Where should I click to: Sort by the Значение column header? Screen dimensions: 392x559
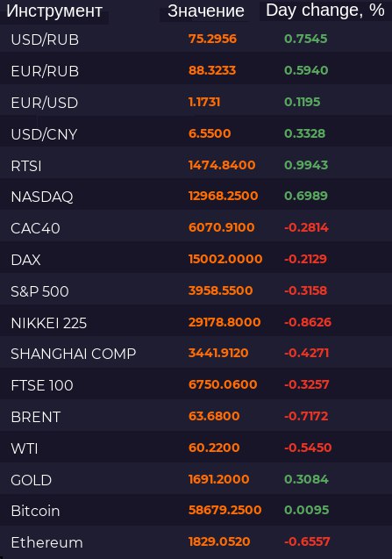206,11
